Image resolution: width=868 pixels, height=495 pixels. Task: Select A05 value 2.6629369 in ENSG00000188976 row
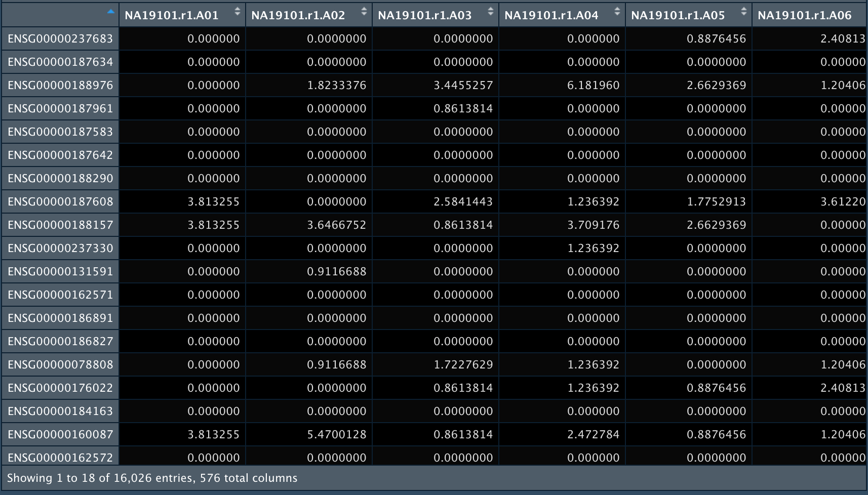point(717,85)
